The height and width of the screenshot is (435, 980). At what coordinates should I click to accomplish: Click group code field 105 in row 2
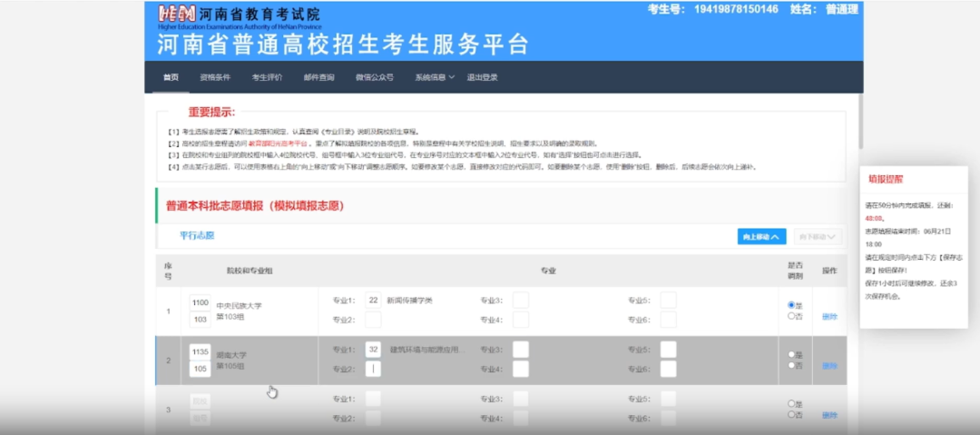pos(200,370)
